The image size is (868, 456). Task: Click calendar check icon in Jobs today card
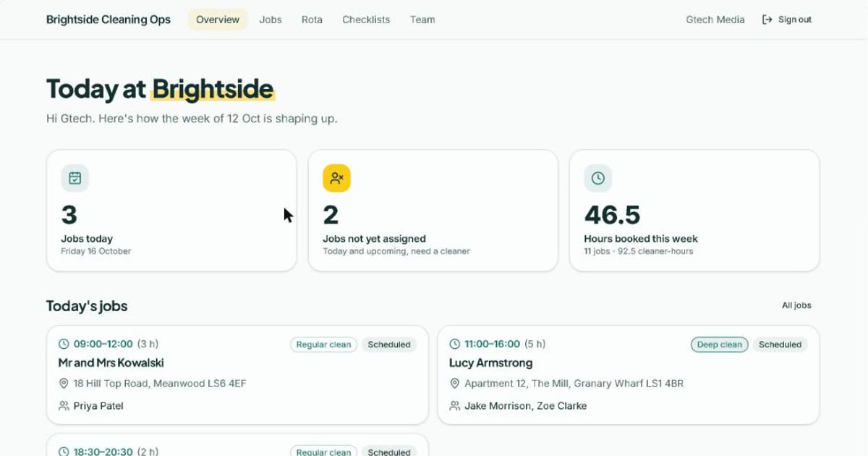click(x=75, y=178)
